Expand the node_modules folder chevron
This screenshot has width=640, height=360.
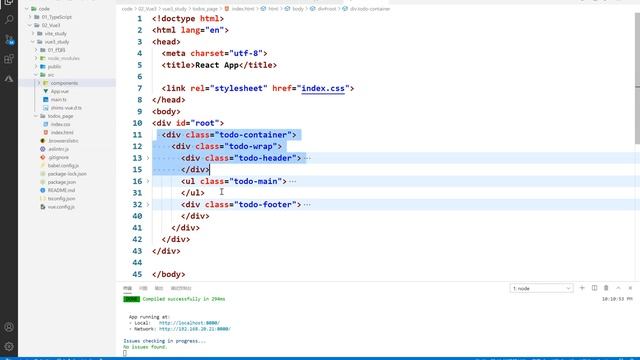[36, 58]
